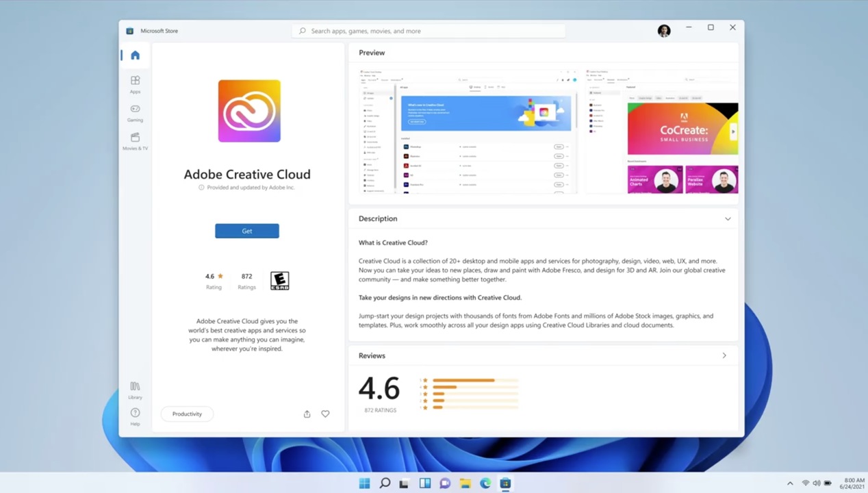Click the ESRB rating badge

pyautogui.click(x=279, y=281)
